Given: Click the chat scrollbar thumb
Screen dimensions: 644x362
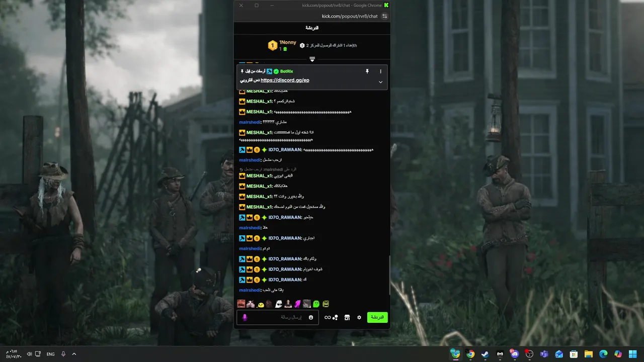Looking at the screenshot, I should click(389, 276).
